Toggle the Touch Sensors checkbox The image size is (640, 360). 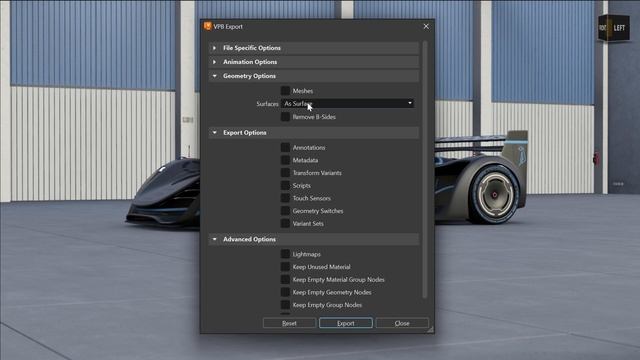(x=285, y=198)
